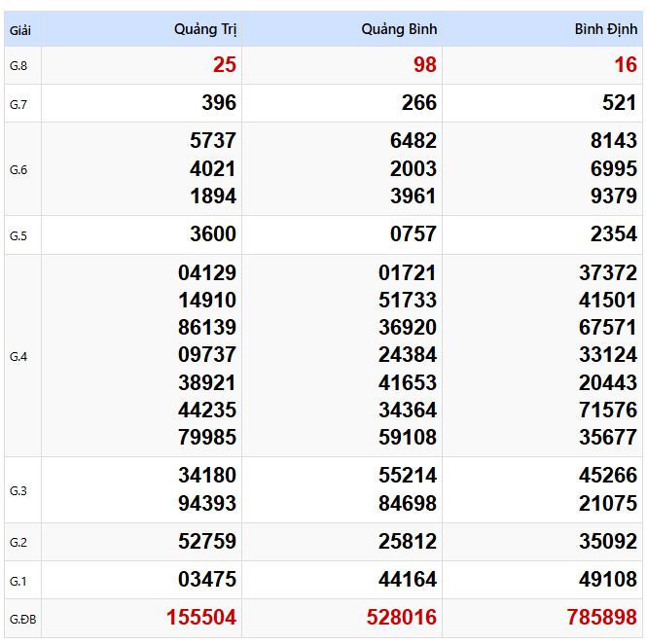Click number 59108 in G.4
The height and width of the screenshot is (644, 647).
408,437
